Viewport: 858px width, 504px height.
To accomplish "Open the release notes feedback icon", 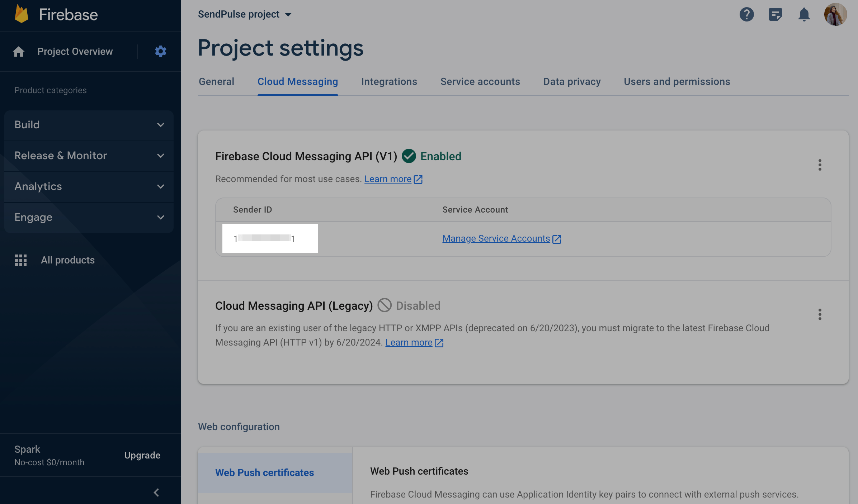I will coord(775,15).
